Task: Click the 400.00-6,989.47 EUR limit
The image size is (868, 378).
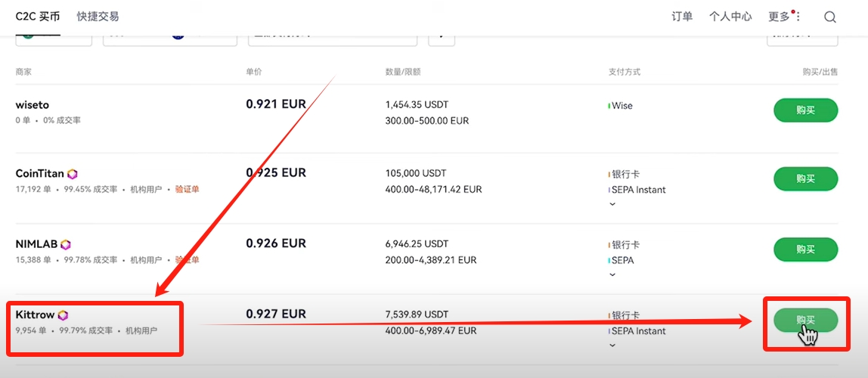Action: tap(431, 330)
